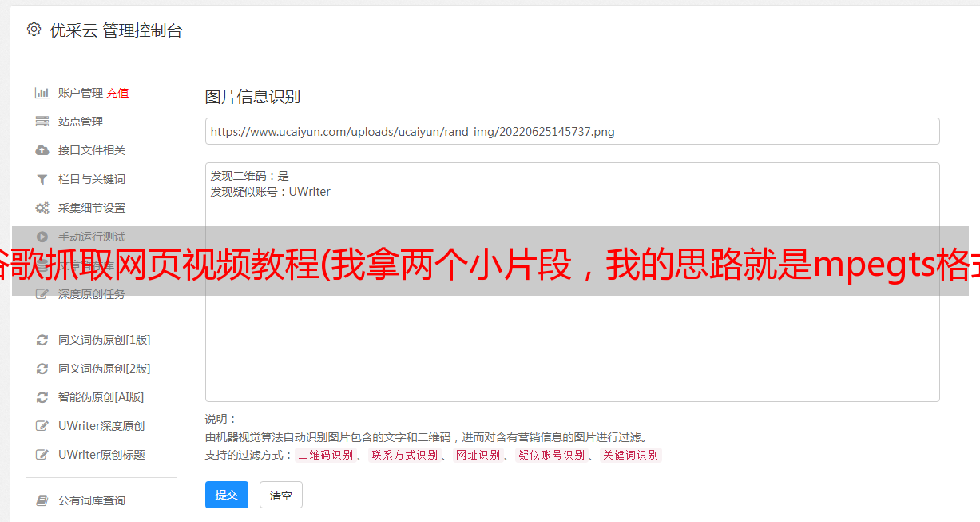
Task: Click the edit icon for UWriter深度原创
Action: (x=42, y=426)
